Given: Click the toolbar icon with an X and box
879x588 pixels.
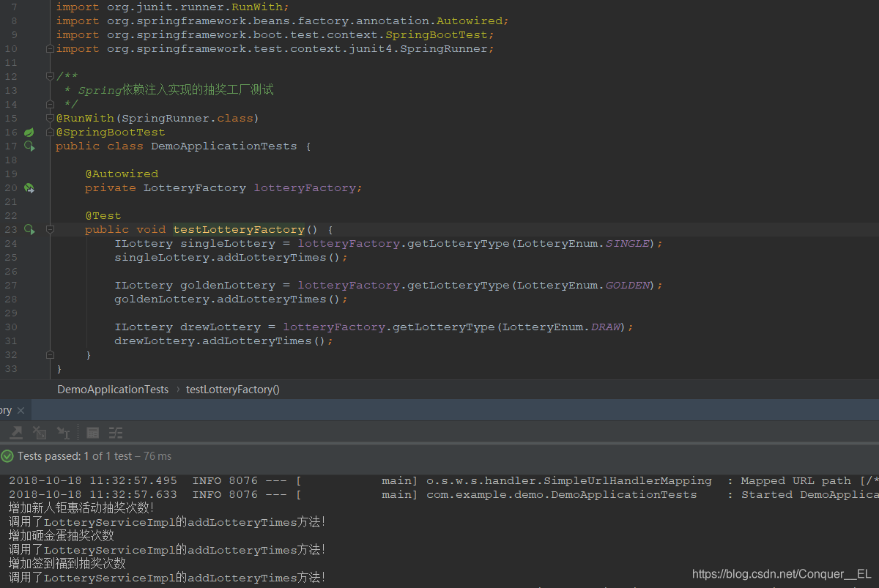Looking at the screenshot, I should pos(40,433).
